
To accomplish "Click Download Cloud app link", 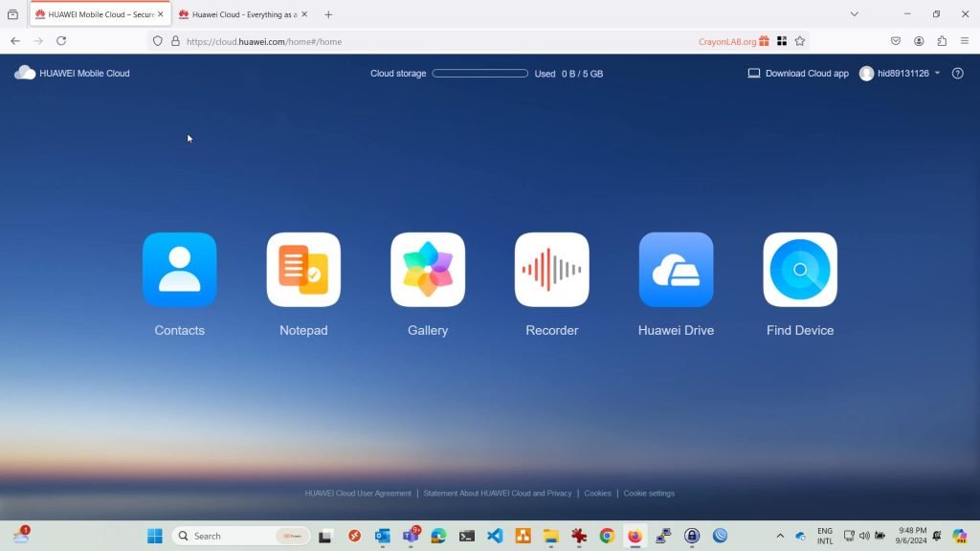I will 798,74.
